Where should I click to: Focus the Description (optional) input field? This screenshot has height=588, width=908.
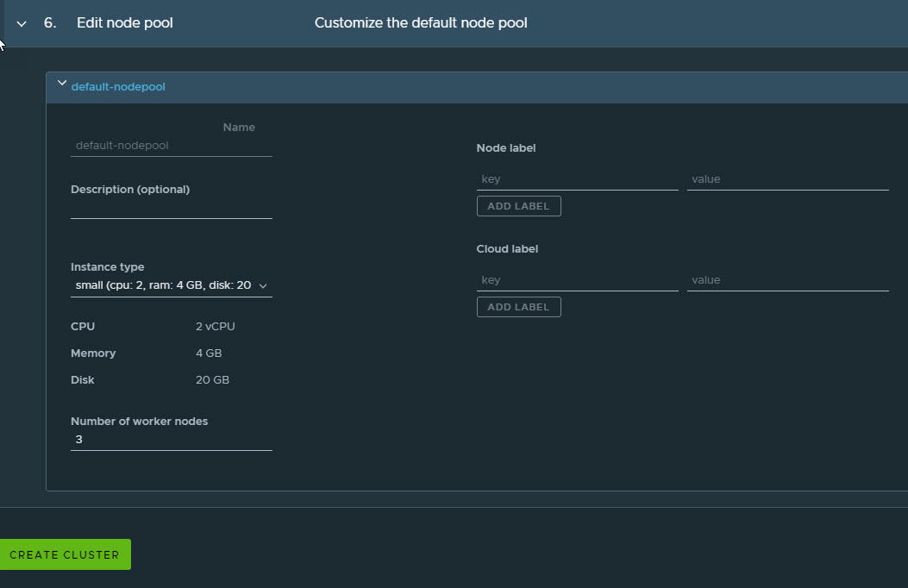tap(171, 209)
